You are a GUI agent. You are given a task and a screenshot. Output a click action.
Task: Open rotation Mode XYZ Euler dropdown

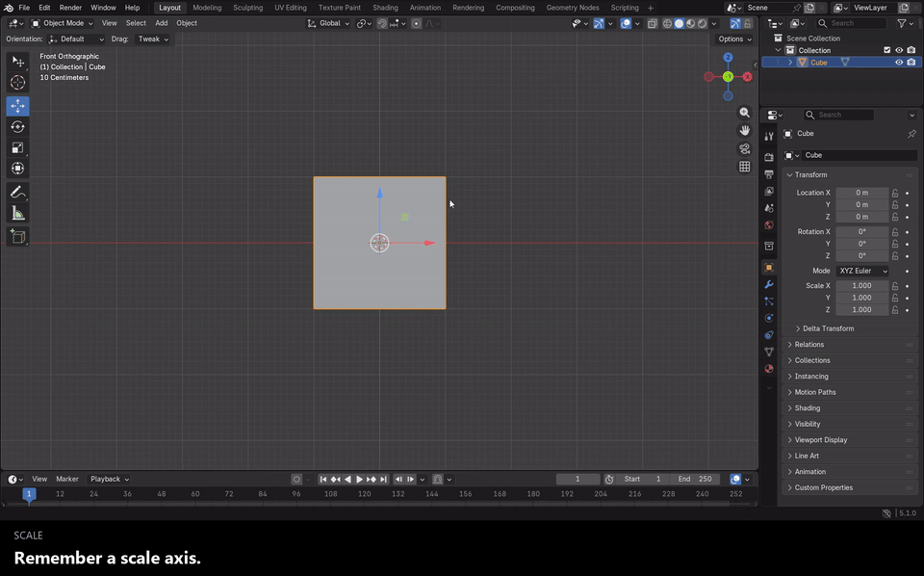coord(862,272)
